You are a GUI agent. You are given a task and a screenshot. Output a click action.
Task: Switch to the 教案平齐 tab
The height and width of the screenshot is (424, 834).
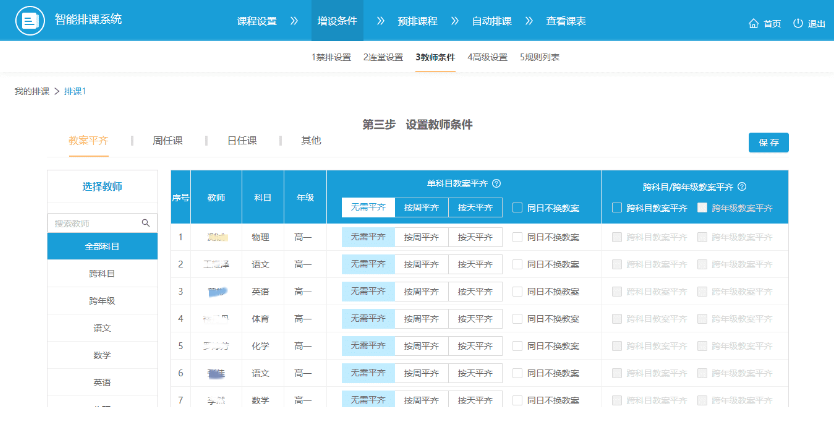point(88,141)
